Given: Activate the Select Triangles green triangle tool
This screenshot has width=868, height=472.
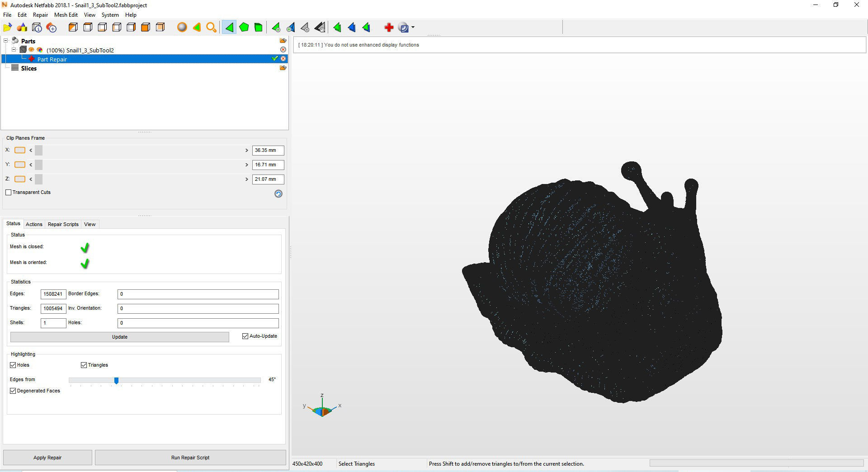Looking at the screenshot, I should 229,28.
